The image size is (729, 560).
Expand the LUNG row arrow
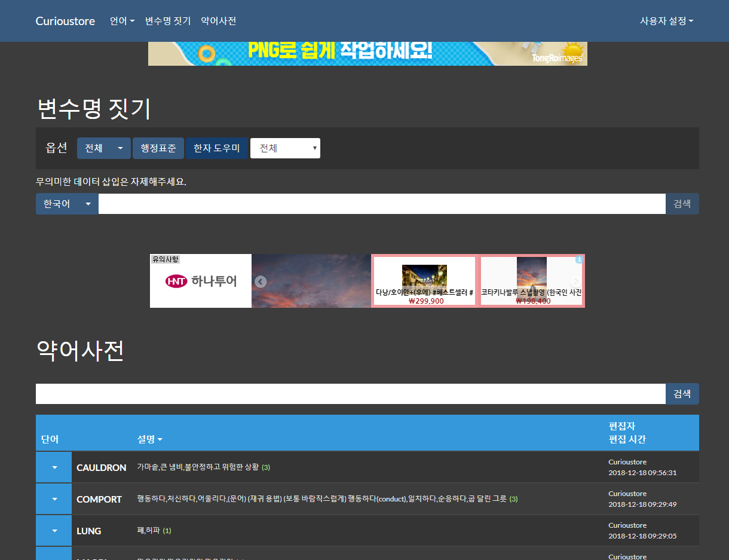(x=54, y=531)
